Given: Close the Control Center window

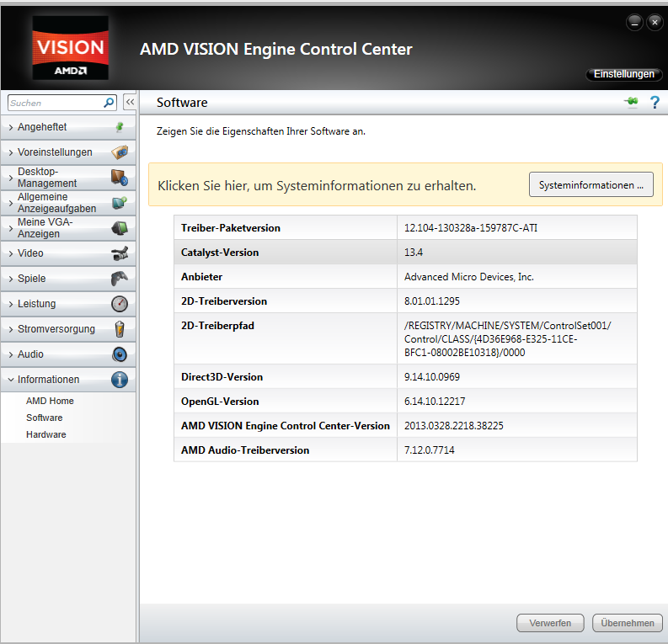Looking at the screenshot, I should point(655,22).
